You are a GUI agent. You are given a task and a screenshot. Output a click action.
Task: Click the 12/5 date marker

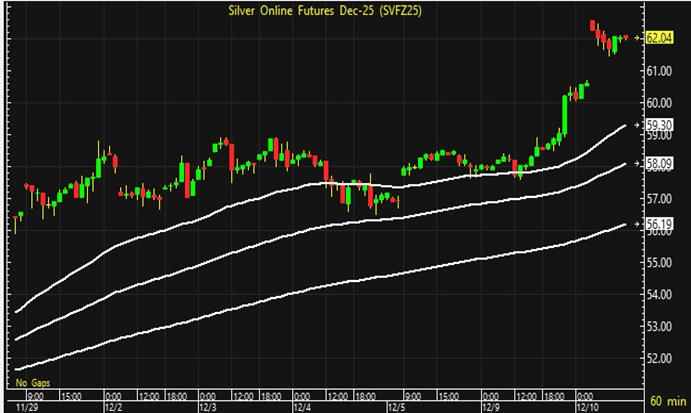pos(395,406)
